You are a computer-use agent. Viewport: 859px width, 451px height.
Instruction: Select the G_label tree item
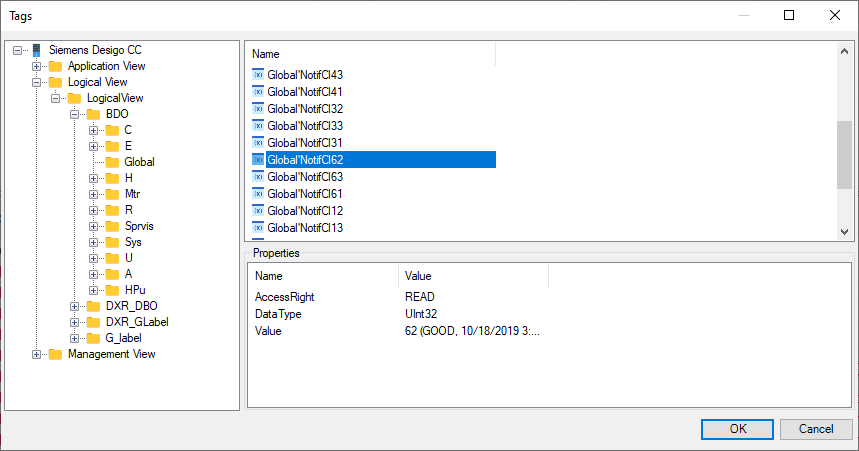[122, 338]
